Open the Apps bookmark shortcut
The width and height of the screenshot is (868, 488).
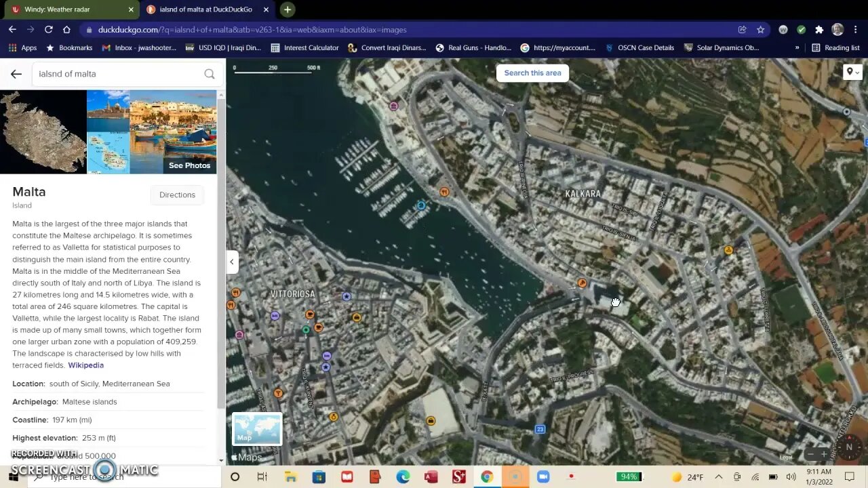[x=22, y=48]
